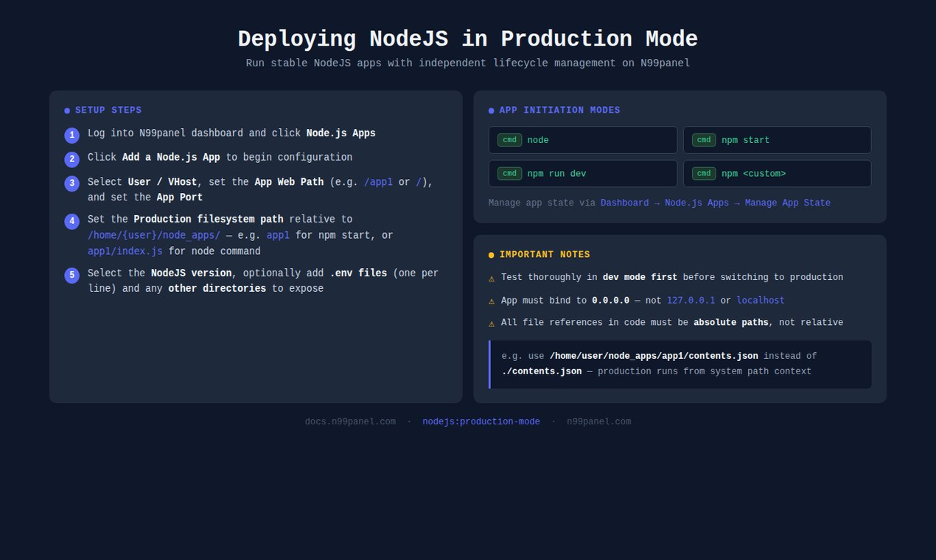Viewport: 936px width, 560px height.
Task: Click the 'APP INITIATION MODES' heading
Action: 559,111
